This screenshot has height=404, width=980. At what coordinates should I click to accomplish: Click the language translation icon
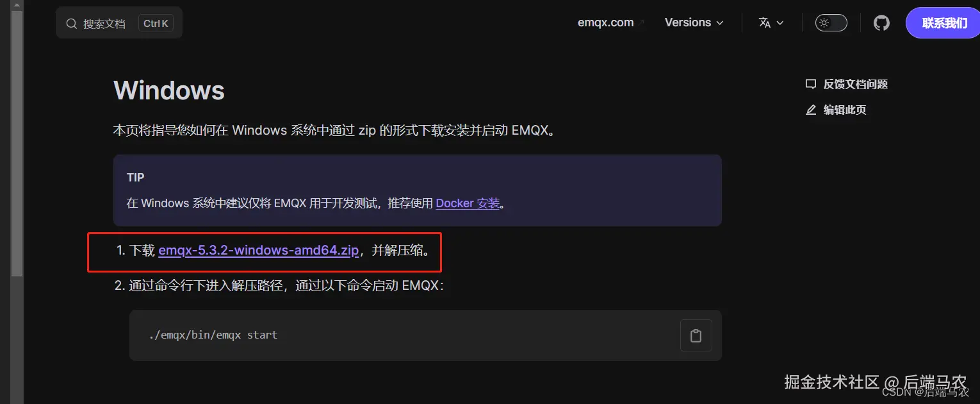[x=765, y=23]
